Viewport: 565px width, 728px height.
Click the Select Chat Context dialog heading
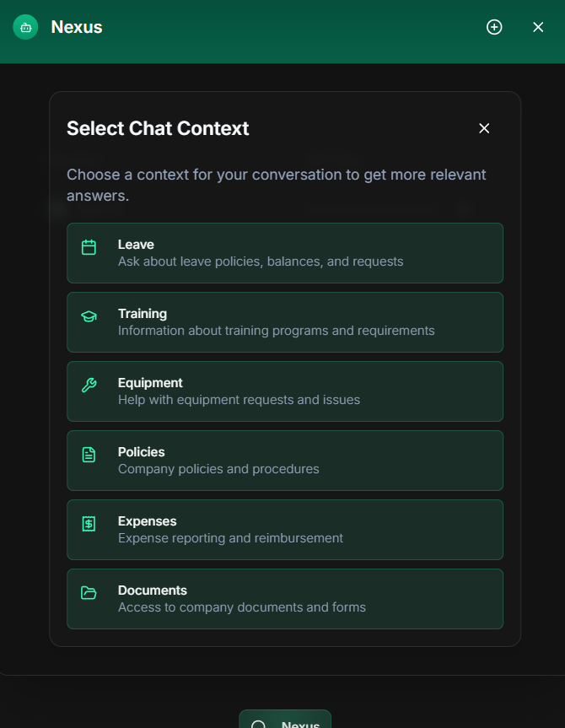pos(158,128)
